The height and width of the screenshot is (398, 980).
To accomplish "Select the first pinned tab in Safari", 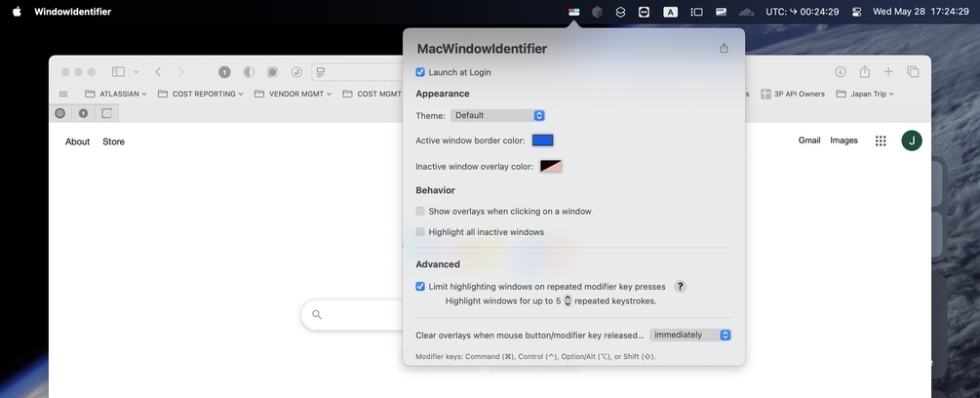I will tap(60, 113).
